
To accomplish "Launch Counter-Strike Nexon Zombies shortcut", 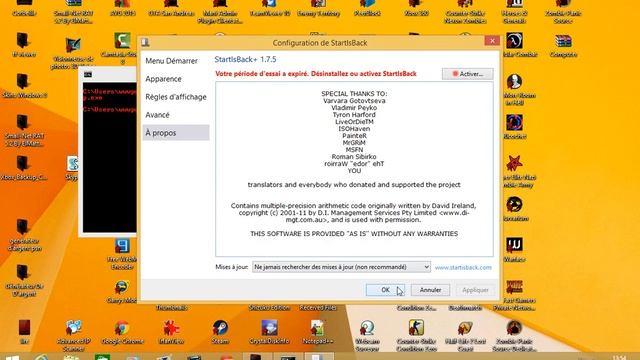I will coord(465,10).
